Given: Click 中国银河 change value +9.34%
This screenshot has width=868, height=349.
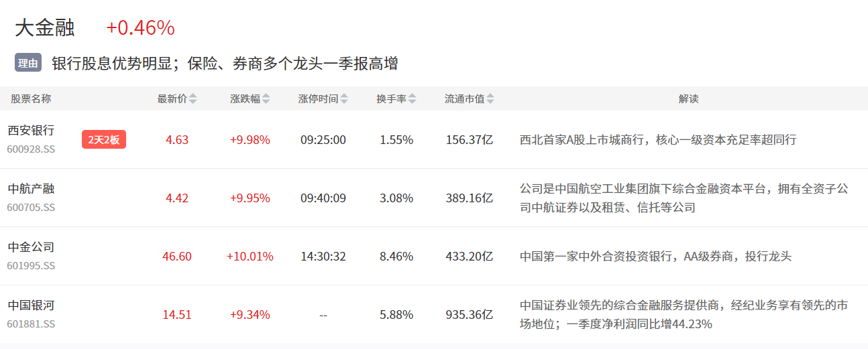Looking at the screenshot, I should pos(250,315).
